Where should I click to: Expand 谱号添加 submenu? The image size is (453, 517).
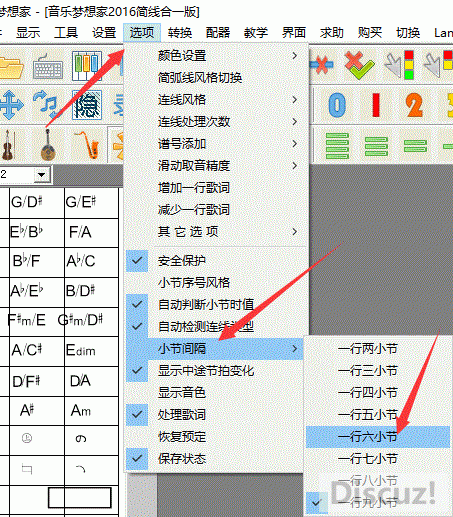click(x=215, y=144)
